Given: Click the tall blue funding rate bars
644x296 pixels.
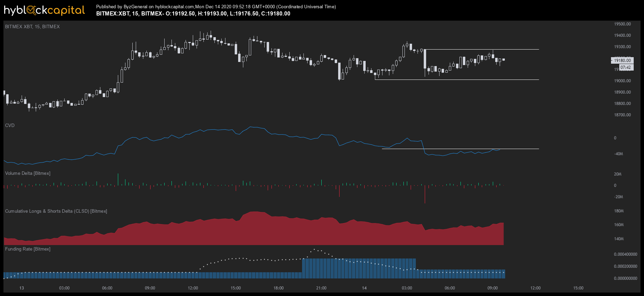Looking at the screenshot, I should tap(359, 268).
